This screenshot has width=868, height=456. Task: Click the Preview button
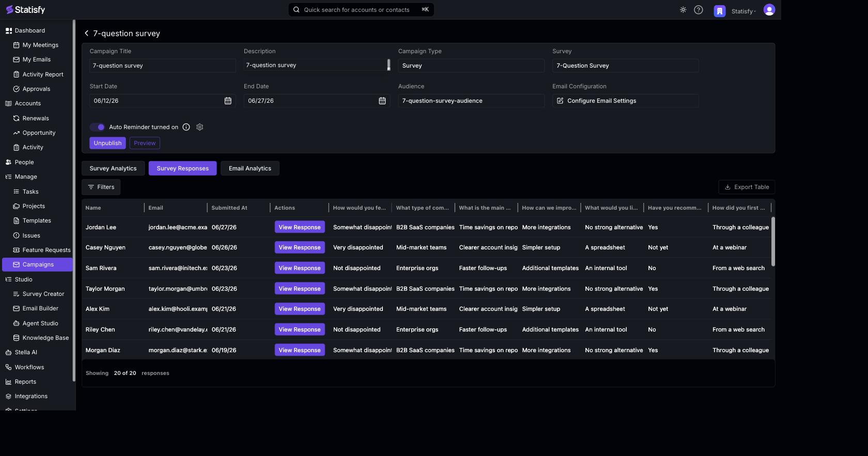tap(145, 143)
